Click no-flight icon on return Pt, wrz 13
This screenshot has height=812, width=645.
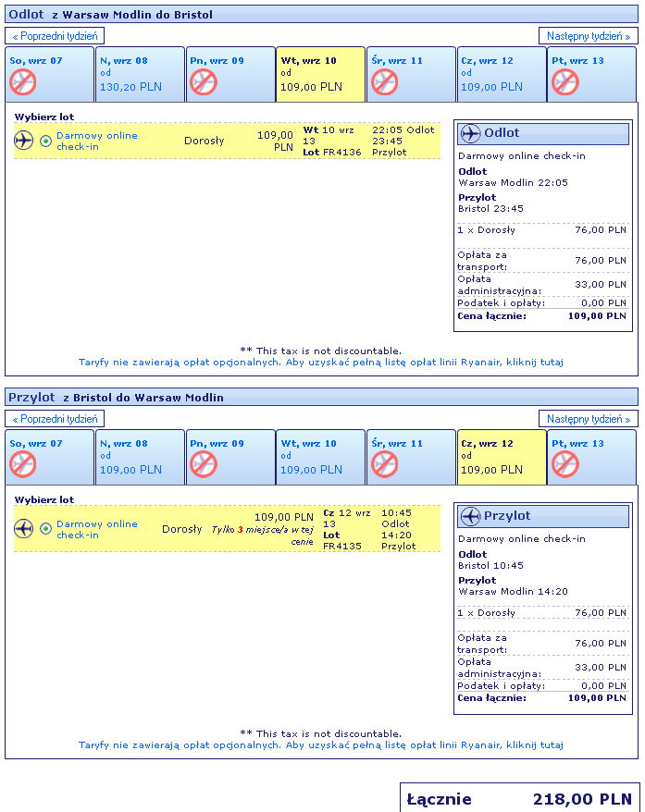point(564,464)
